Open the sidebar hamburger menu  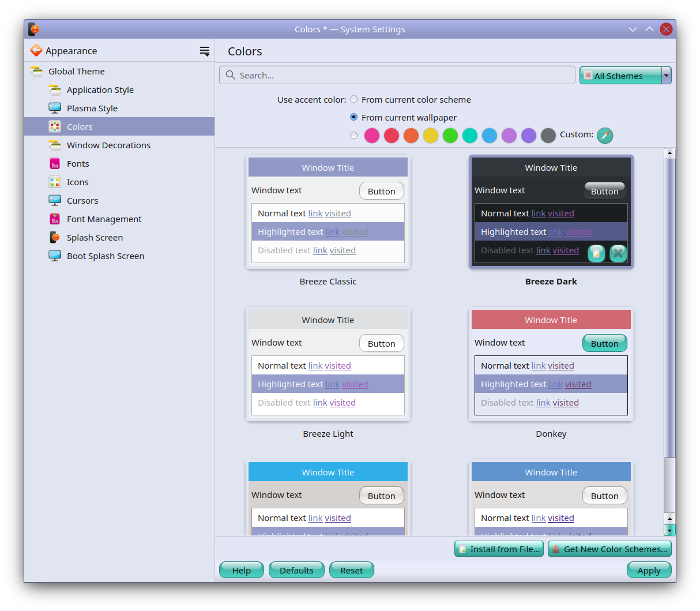205,51
